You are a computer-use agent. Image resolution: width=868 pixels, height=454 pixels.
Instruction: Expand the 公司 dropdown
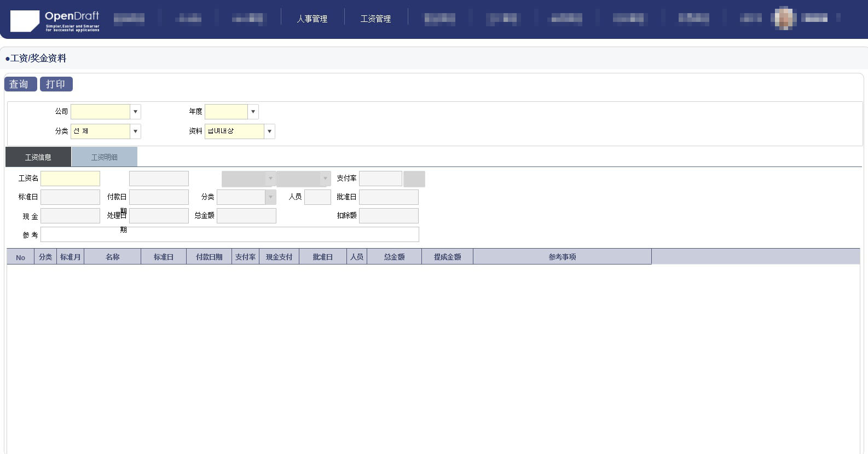pyautogui.click(x=135, y=112)
